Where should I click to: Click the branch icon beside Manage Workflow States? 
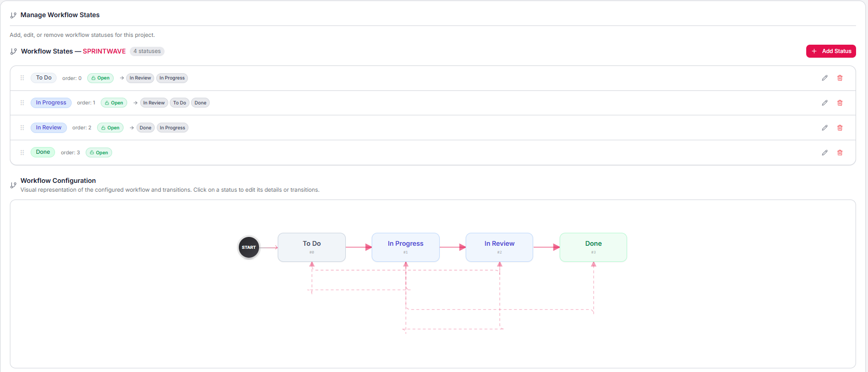coord(13,16)
